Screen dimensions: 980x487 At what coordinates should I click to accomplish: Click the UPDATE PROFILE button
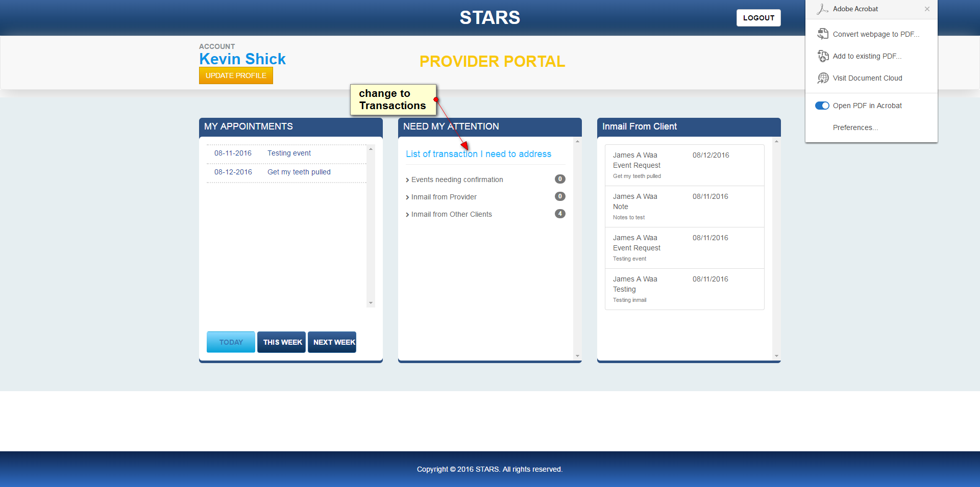(x=236, y=75)
